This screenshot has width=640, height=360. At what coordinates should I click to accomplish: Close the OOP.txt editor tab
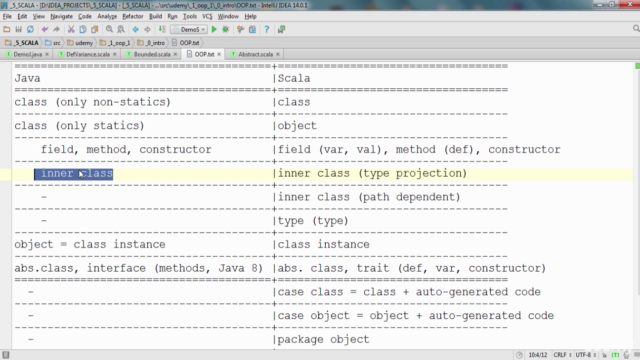219,54
